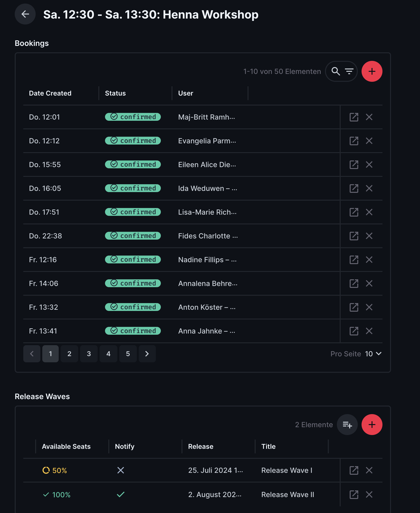This screenshot has height=513, width=420.
Task: Toggle Notify checkmark for Release Wave II
Action: 120,495
